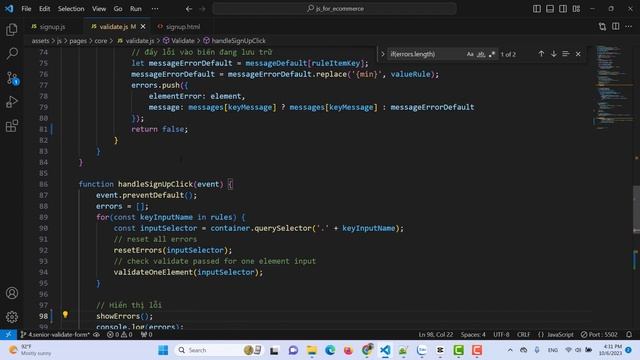Click Ln 98, Col 22 cursor position
The image size is (640, 360).
436,334
